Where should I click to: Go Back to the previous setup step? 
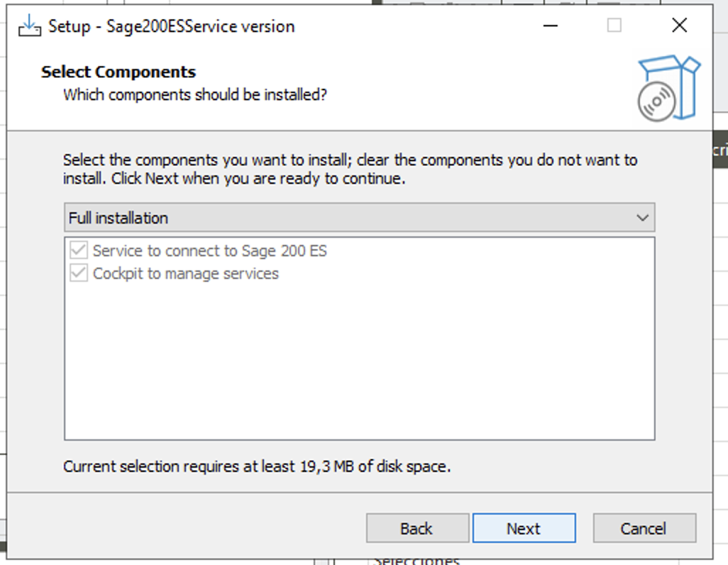point(417,528)
